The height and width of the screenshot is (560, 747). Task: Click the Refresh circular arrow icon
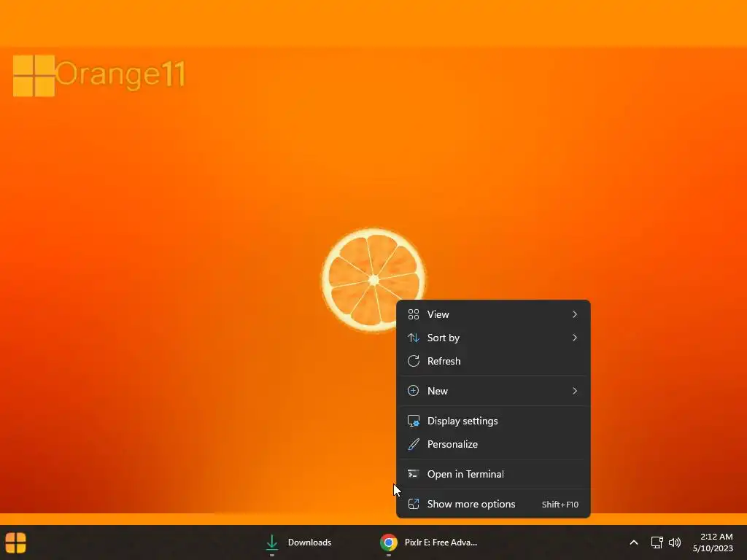pyautogui.click(x=414, y=361)
